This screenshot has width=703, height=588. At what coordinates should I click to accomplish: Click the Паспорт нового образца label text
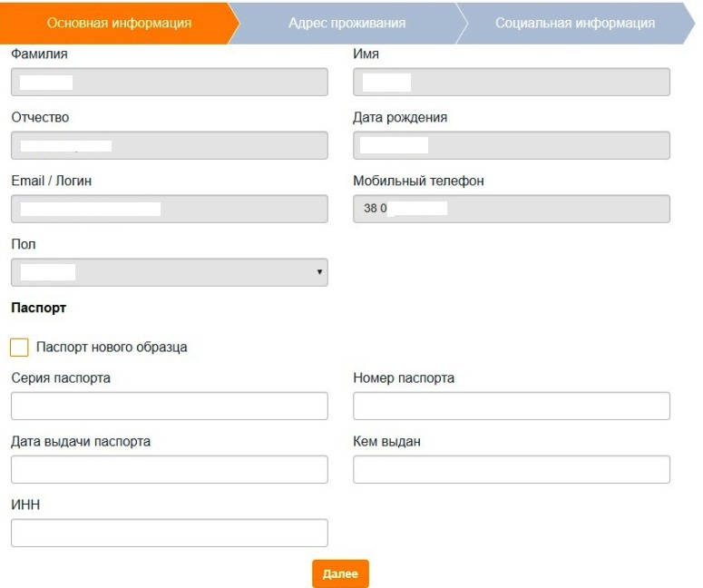coord(112,348)
